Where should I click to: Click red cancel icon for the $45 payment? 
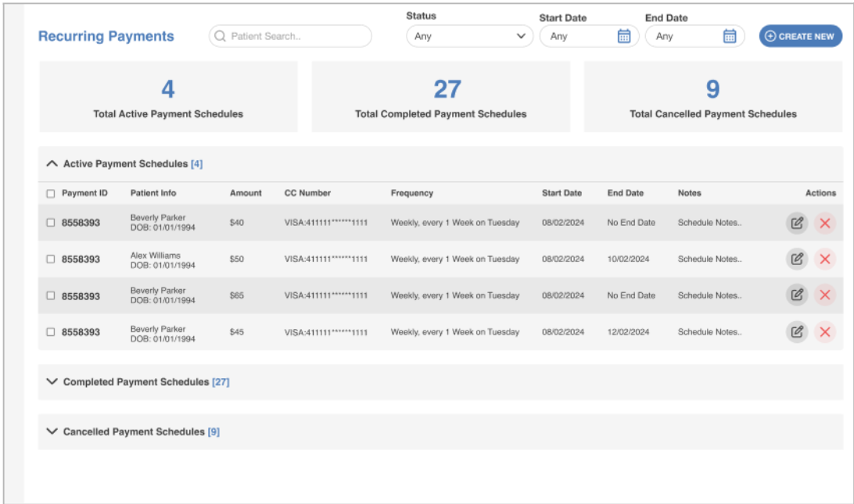click(x=824, y=332)
